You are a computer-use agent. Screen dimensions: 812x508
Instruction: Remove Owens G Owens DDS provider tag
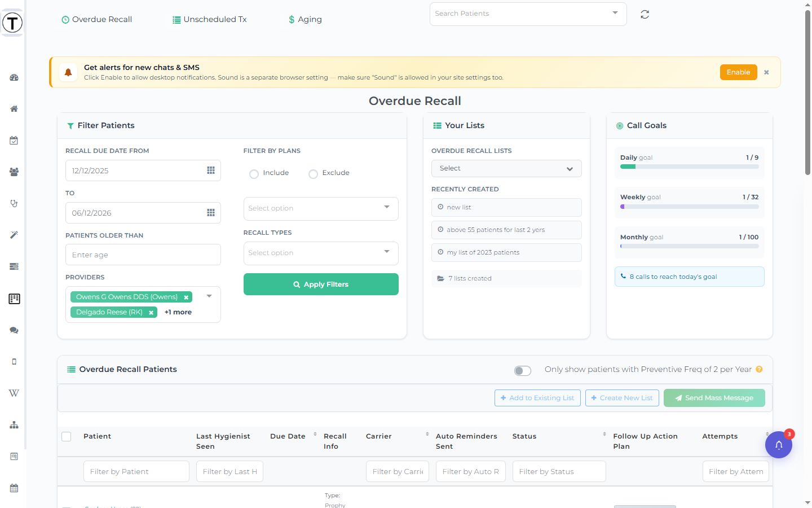186,297
